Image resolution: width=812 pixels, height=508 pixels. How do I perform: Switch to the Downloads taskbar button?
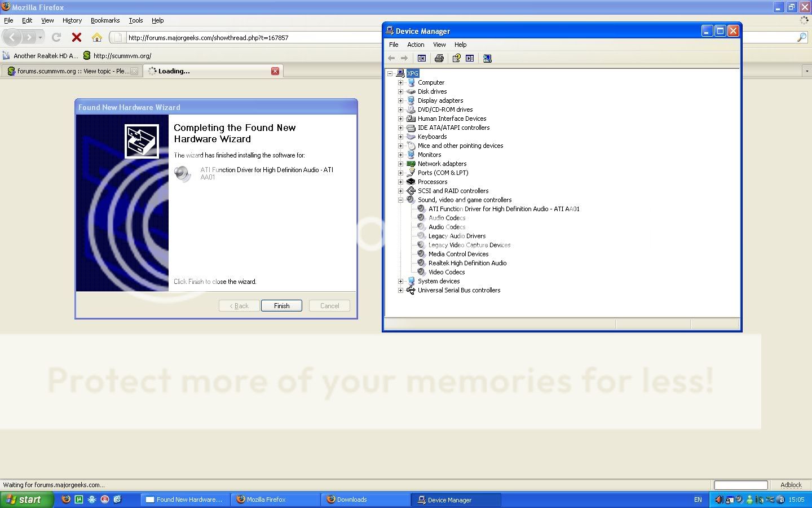(x=366, y=500)
